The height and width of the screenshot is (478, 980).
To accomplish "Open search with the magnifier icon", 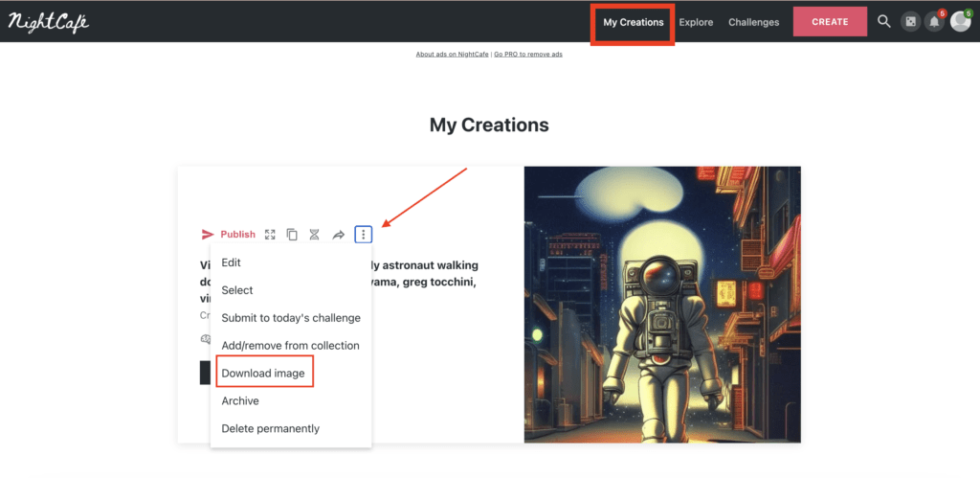I will tap(883, 22).
